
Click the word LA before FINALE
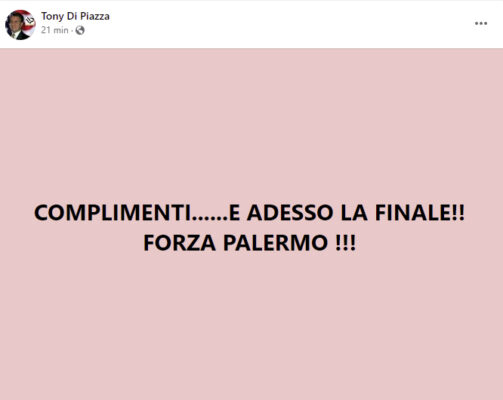click(x=354, y=213)
